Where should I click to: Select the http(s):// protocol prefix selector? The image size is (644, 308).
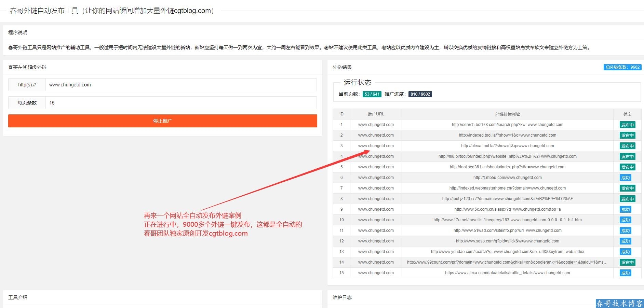[27, 85]
